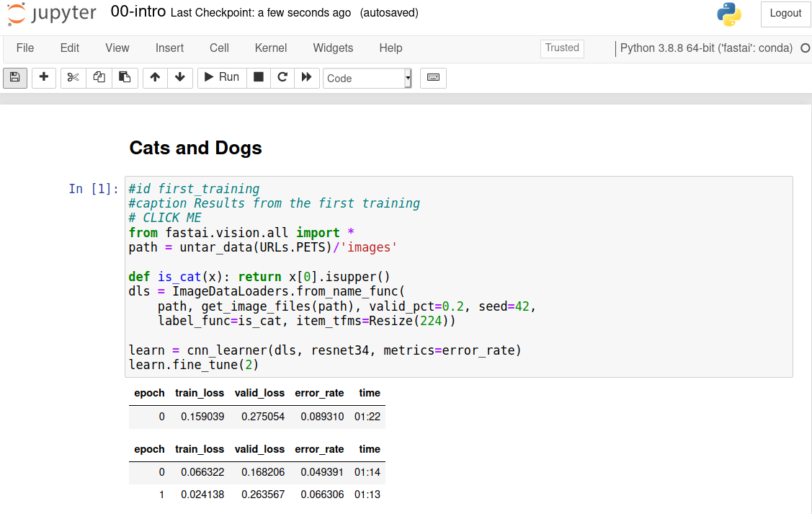
Task: Cut selected cells with scissors icon
Action: point(73,77)
